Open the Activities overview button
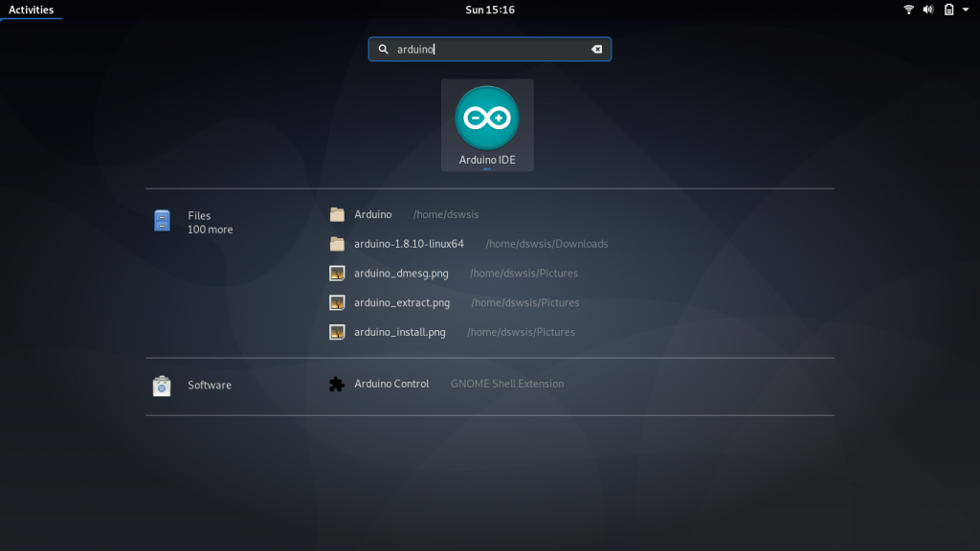This screenshot has width=980, height=551. pyautogui.click(x=31, y=10)
